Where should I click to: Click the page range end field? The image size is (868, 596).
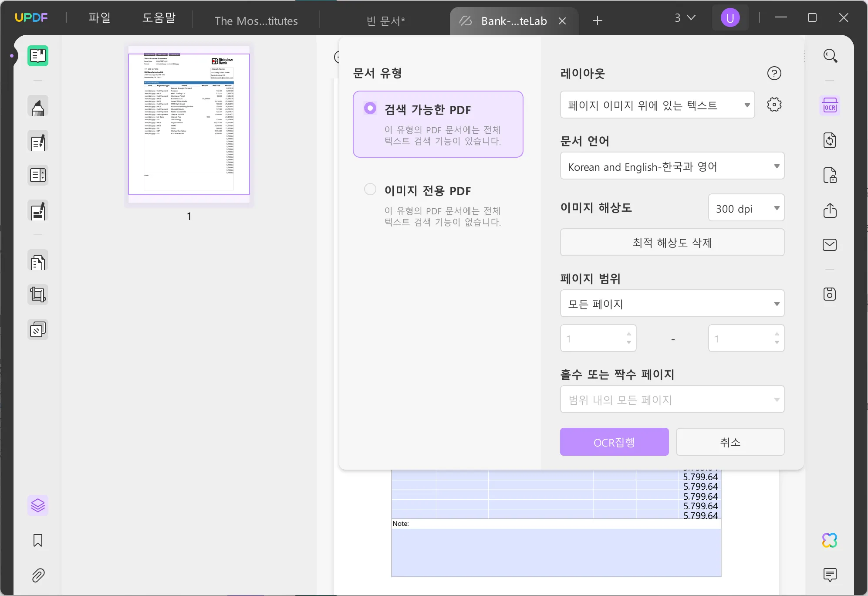(x=746, y=338)
